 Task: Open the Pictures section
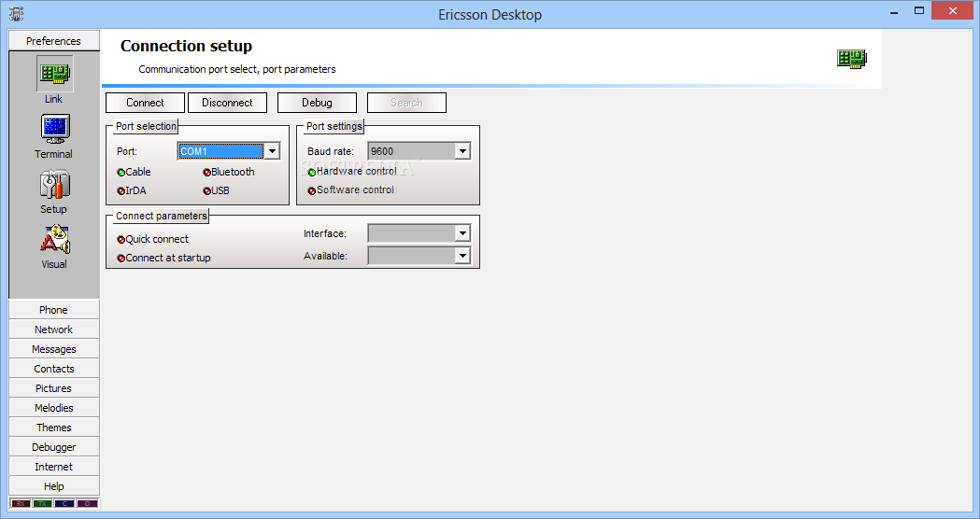tap(54, 388)
